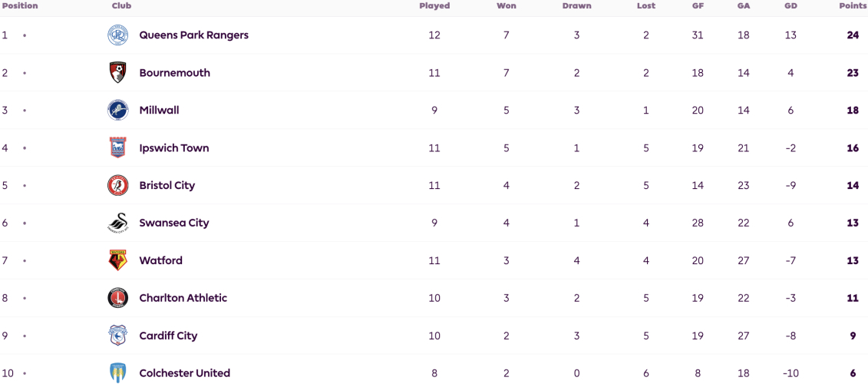Select the GD column header
Viewport: 868px width, 384px height.
[x=790, y=6]
